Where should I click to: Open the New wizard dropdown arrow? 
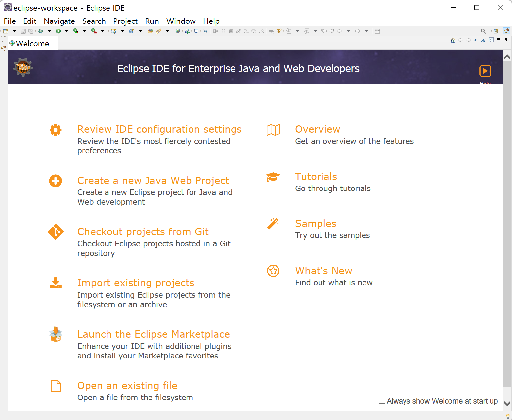click(x=14, y=31)
